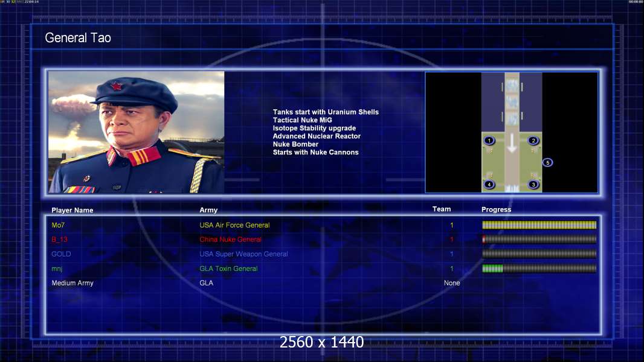Click start position marker 5 on minimap
This screenshot has height=362, width=644.
click(x=547, y=163)
